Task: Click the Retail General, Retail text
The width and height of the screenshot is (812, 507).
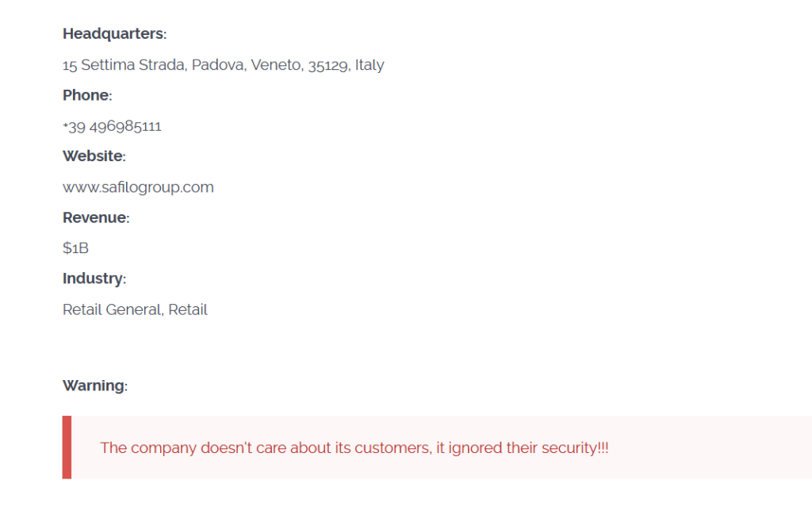Action: coord(135,309)
